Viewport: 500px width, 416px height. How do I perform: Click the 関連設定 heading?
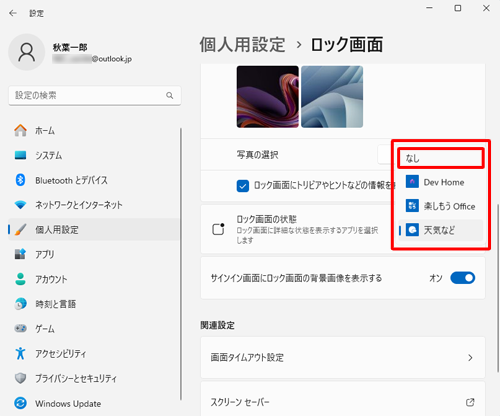(217, 325)
